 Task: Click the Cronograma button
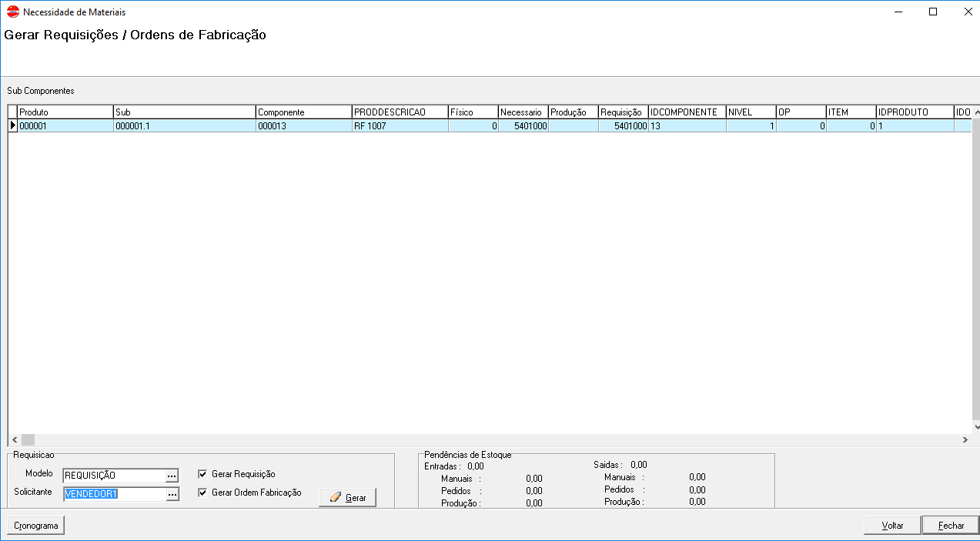(x=36, y=526)
